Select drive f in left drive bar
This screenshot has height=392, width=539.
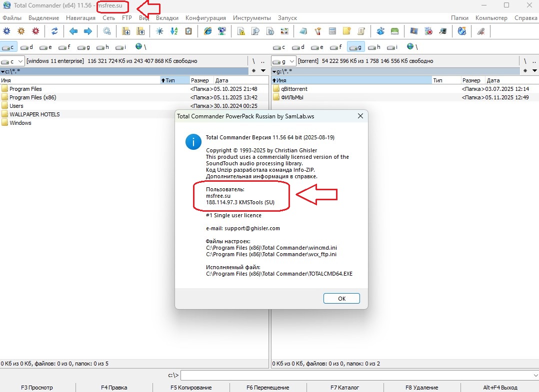click(64, 47)
